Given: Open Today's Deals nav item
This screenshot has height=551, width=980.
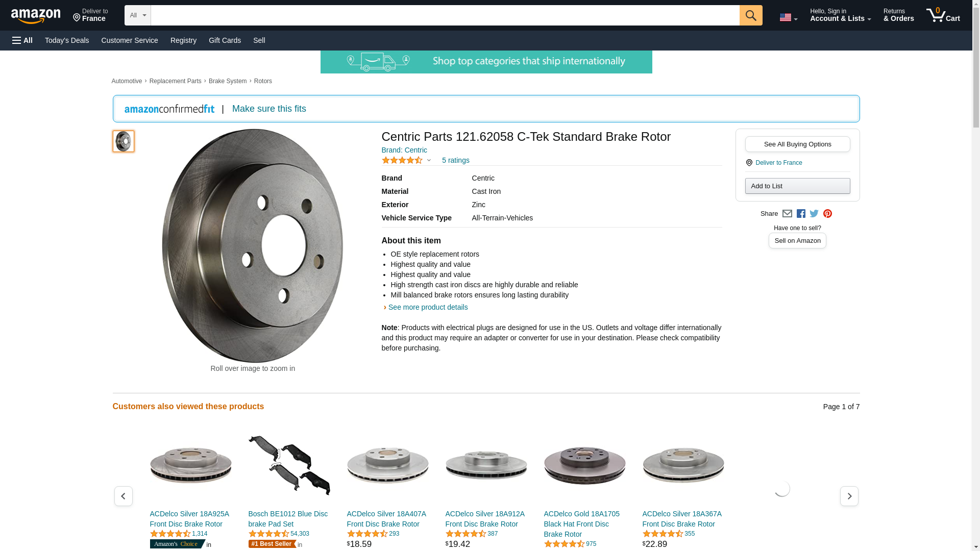Looking at the screenshot, I should pos(67,40).
